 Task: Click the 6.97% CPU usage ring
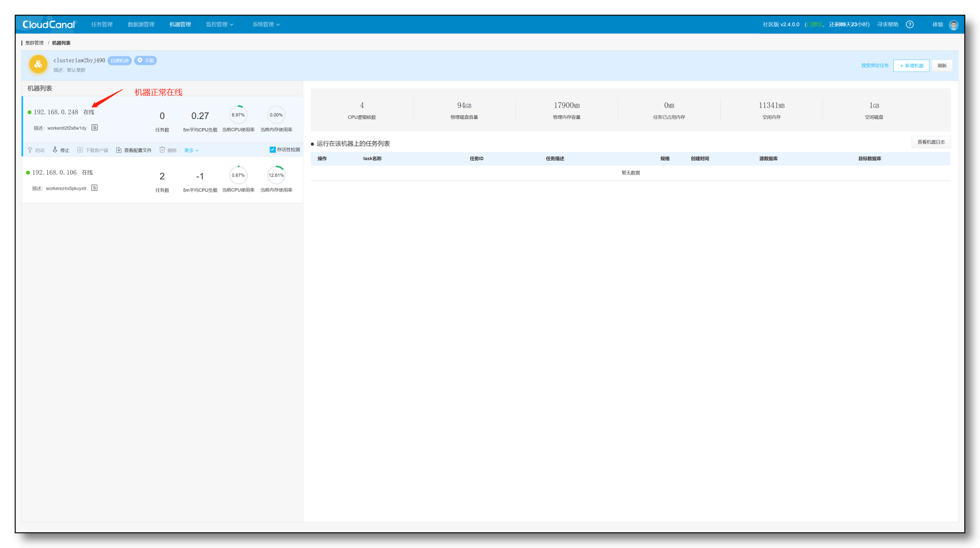tap(238, 115)
